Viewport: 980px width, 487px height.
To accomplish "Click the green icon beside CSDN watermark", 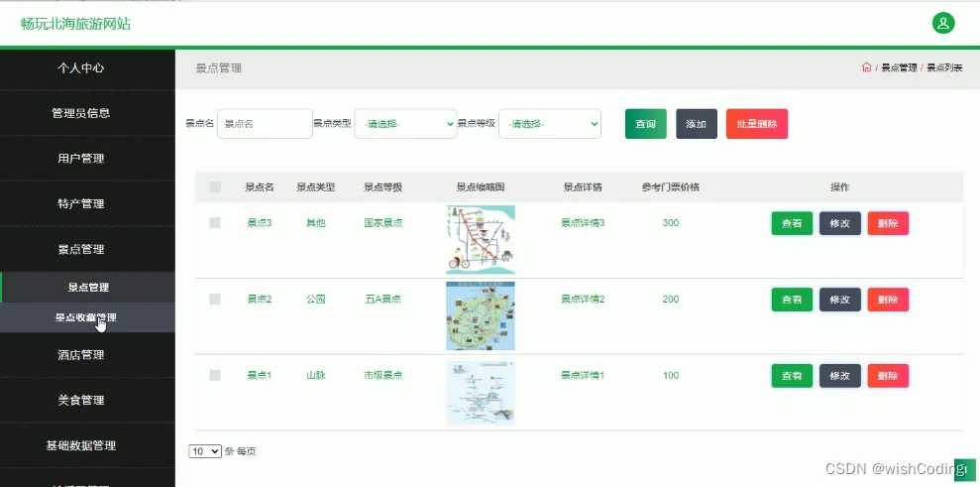I will [965, 470].
